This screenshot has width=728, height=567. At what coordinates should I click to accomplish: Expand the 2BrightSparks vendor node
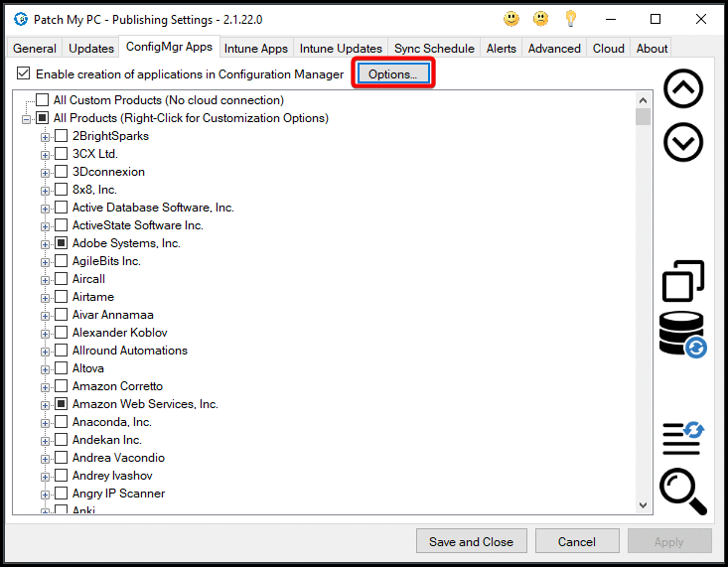click(x=45, y=136)
